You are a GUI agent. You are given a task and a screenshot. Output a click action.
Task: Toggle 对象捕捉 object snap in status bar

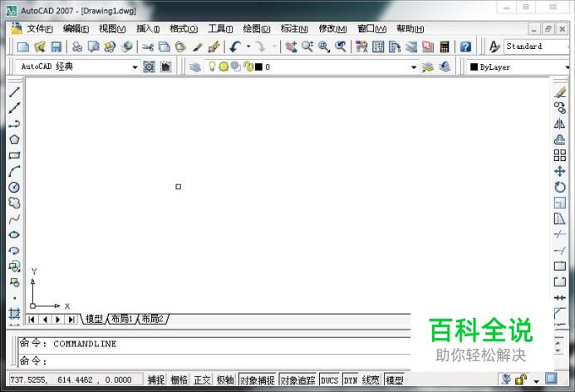point(258,380)
